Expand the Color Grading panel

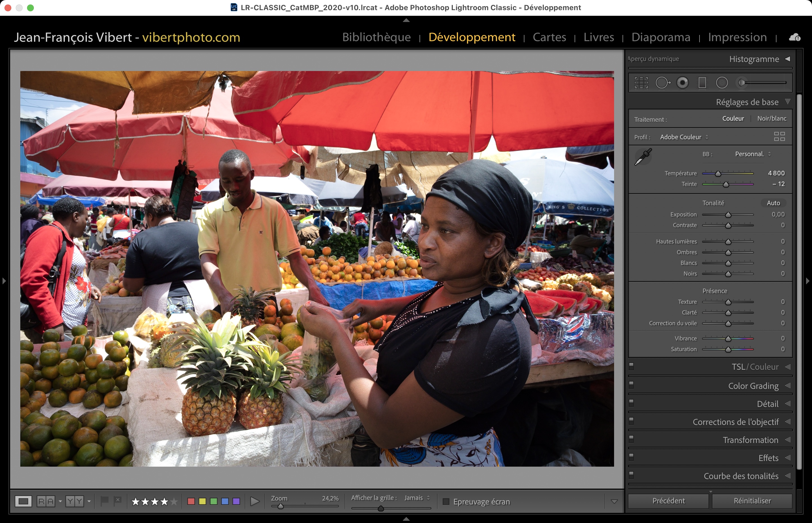click(753, 386)
